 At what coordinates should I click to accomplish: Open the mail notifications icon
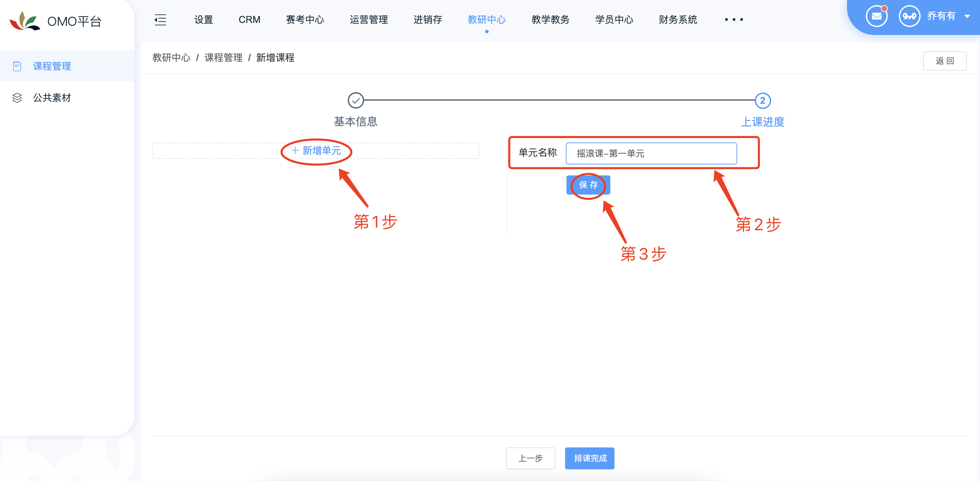pos(876,16)
